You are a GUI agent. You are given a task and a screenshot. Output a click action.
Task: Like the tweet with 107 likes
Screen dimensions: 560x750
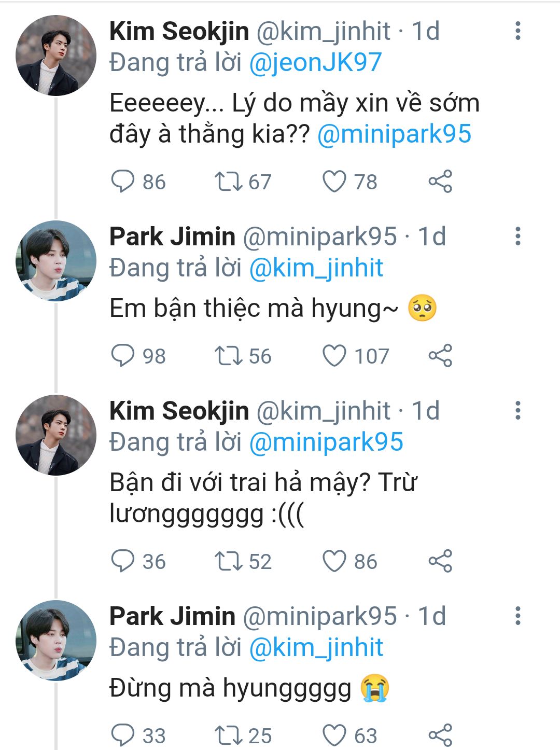tap(334, 356)
